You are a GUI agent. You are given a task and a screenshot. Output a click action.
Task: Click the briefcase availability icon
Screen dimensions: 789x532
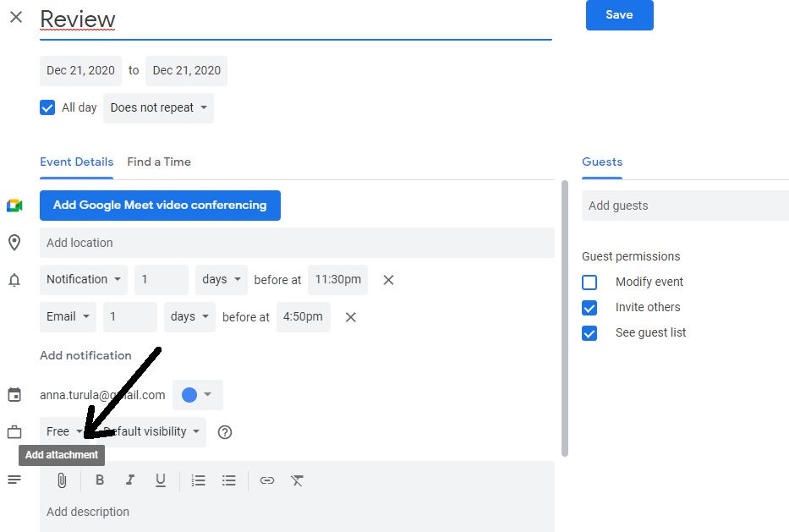coord(14,432)
